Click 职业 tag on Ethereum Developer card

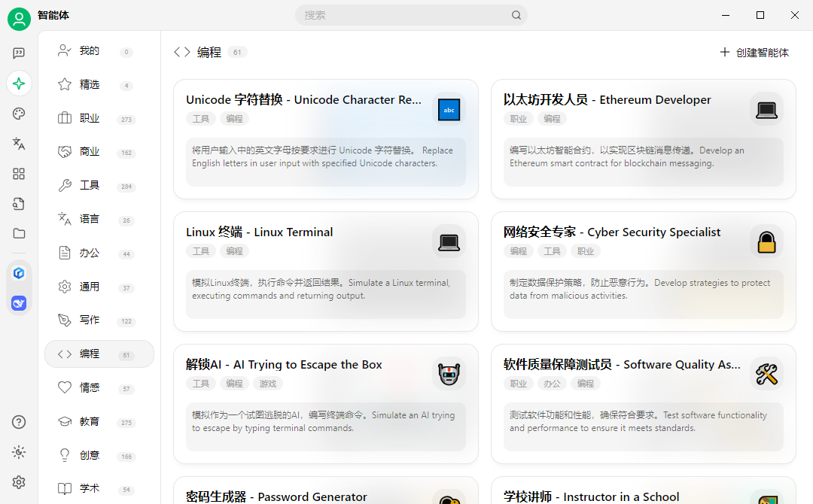point(519,119)
